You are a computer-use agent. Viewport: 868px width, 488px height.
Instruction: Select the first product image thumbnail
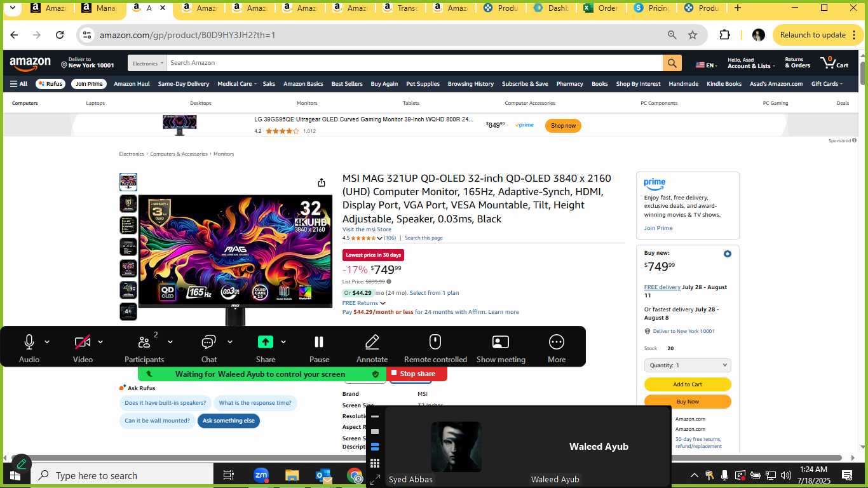pyautogui.click(x=128, y=182)
